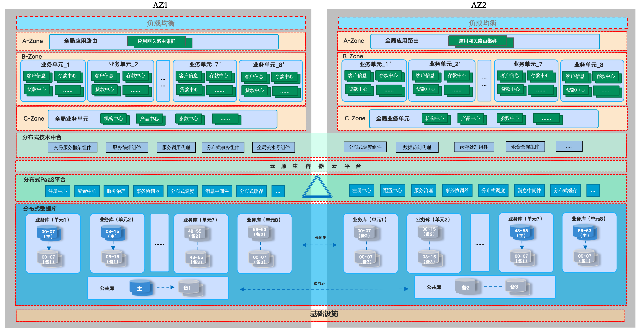Select the 56~63 (主) cylinder in AZ2 单元8
Image resolution: width=644 pixels, height=332 pixels.
(x=585, y=232)
